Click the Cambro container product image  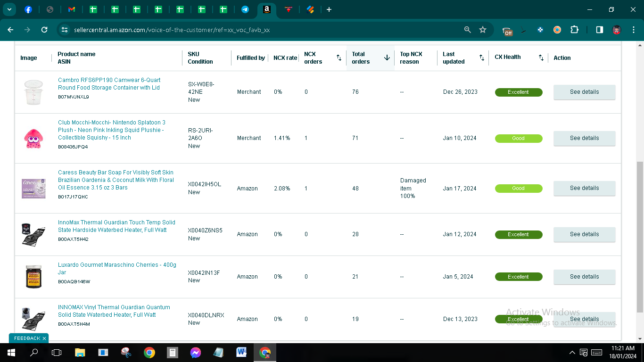(33, 92)
